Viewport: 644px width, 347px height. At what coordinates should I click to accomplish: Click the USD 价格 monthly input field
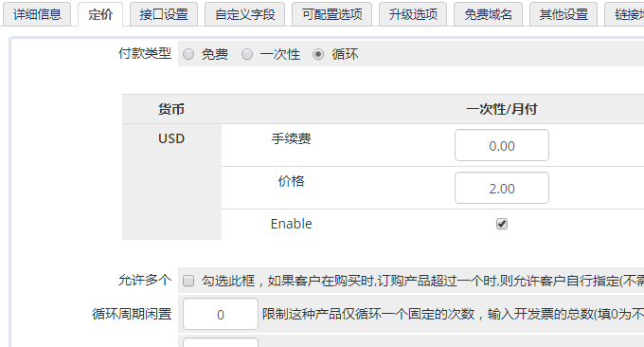point(502,188)
